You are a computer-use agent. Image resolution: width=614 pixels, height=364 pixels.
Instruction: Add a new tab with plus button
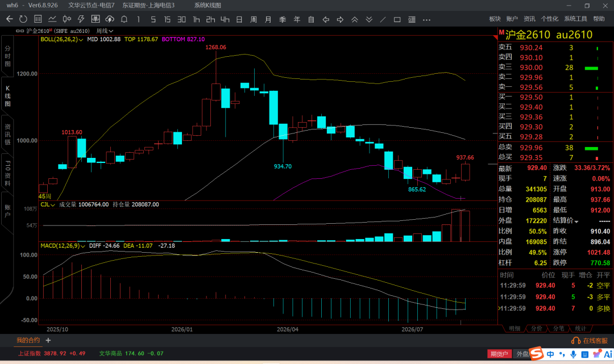pos(48,341)
